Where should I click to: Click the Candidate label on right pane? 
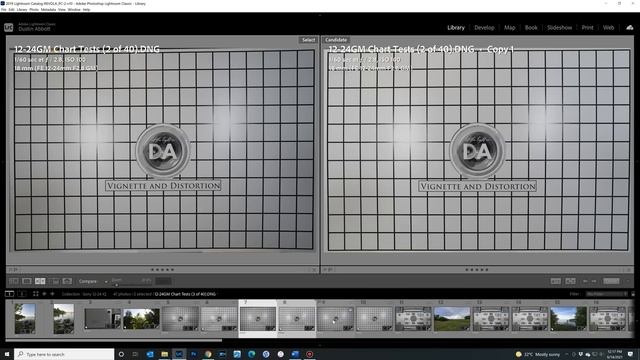coord(336,40)
